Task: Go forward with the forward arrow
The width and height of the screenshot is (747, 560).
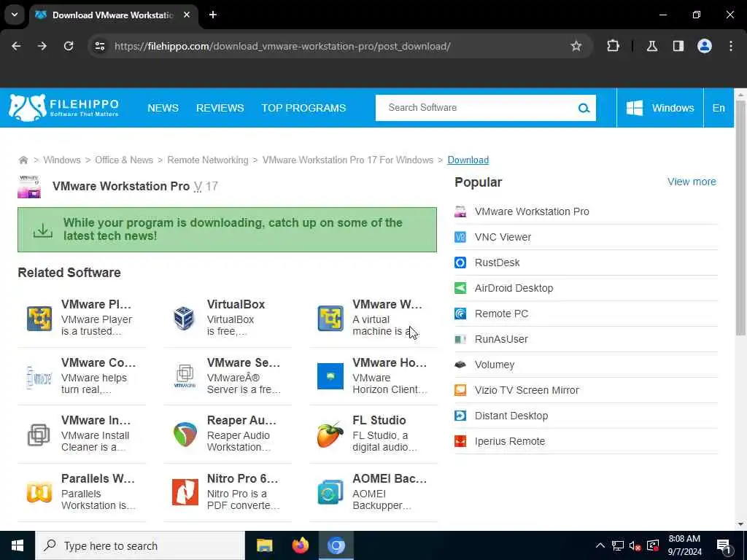Action: point(42,46)
